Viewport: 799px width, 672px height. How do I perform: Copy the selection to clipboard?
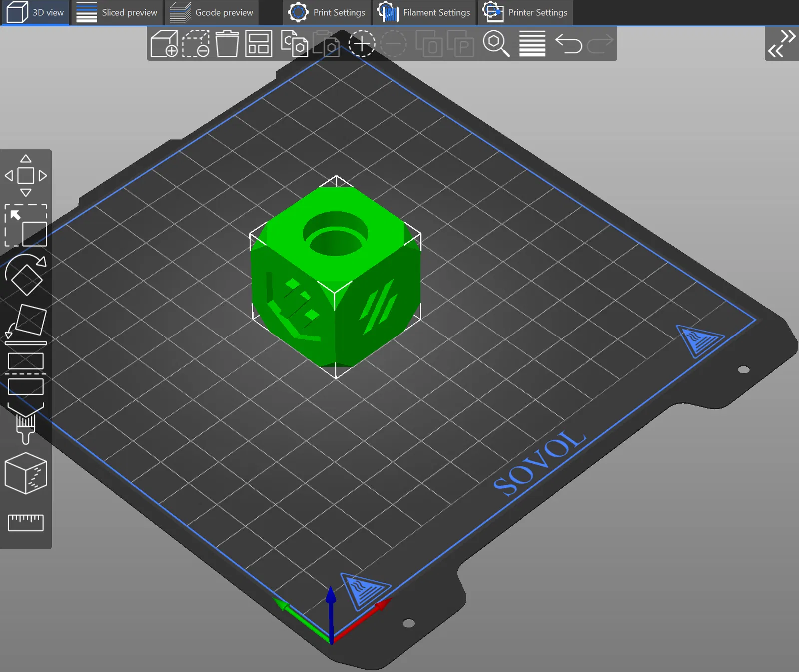point(294,44)
